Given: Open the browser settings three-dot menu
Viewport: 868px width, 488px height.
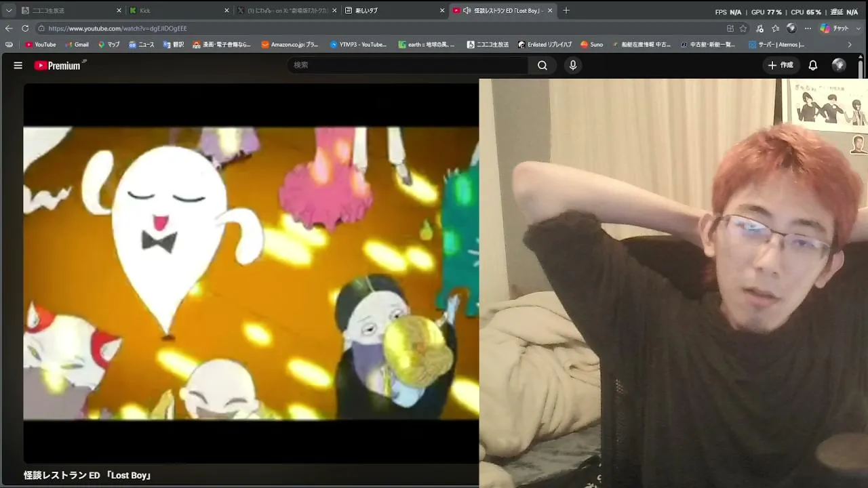Looking at the screenshot, I should pos(808,28).
